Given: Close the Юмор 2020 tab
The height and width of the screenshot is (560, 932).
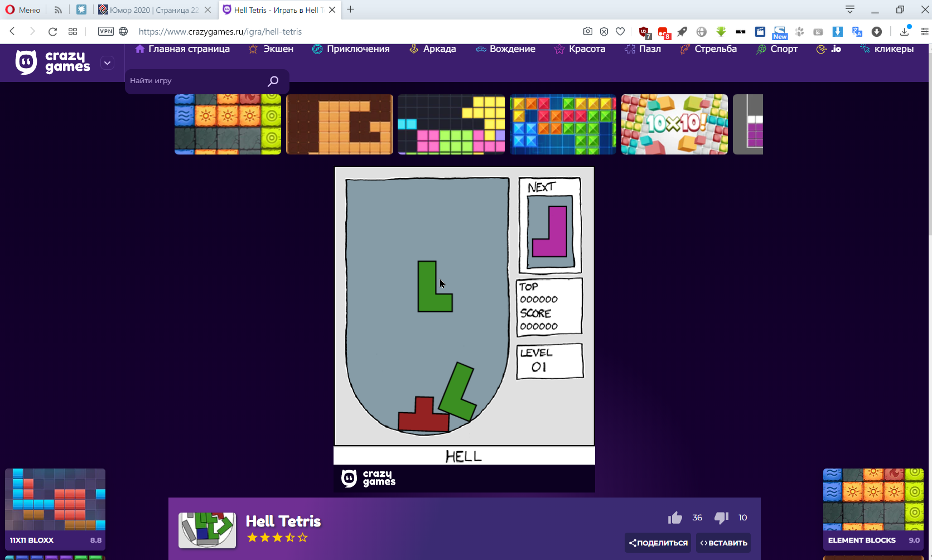Looking at the screenshot, I should coord(207,9).
